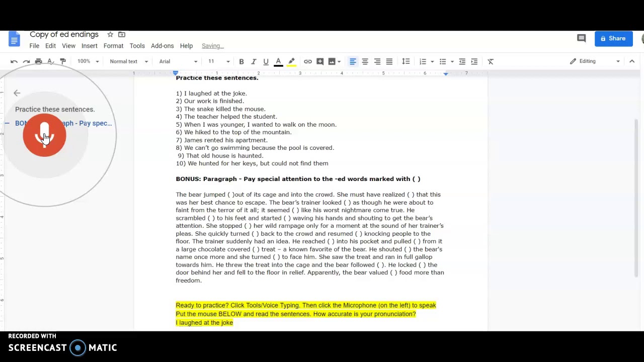Click the Paint format icon

pos(63,61)
